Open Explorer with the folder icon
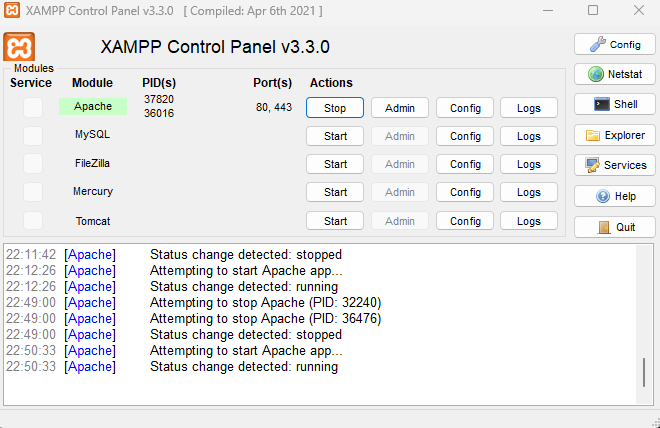Viewport: 660px width, 428px height. (615, 135)
